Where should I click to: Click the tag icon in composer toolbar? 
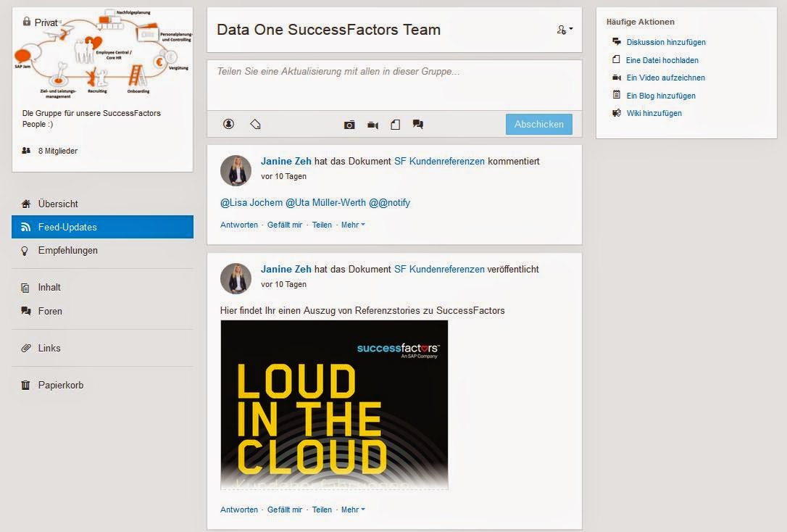[x=255, y=124]
